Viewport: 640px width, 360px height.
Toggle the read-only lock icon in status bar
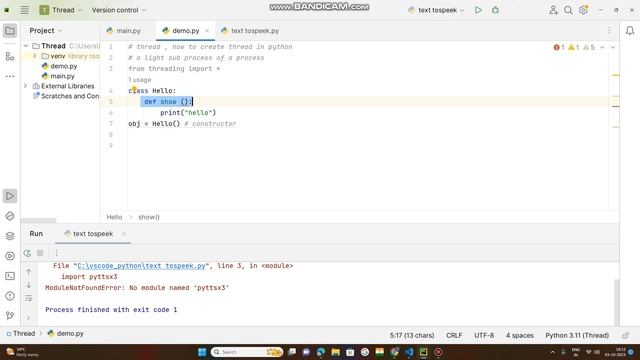coord(626,335)
